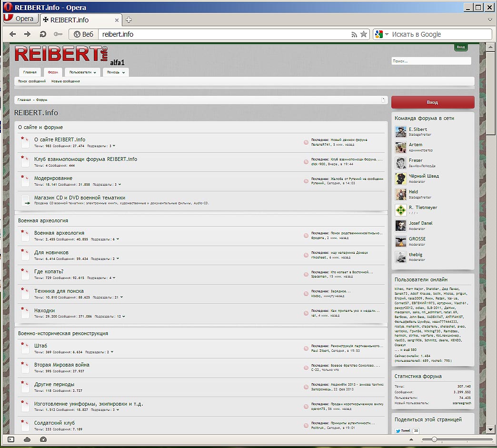Click the small green Вход button at top
The image size is (497, 448).
pos(461,47)
